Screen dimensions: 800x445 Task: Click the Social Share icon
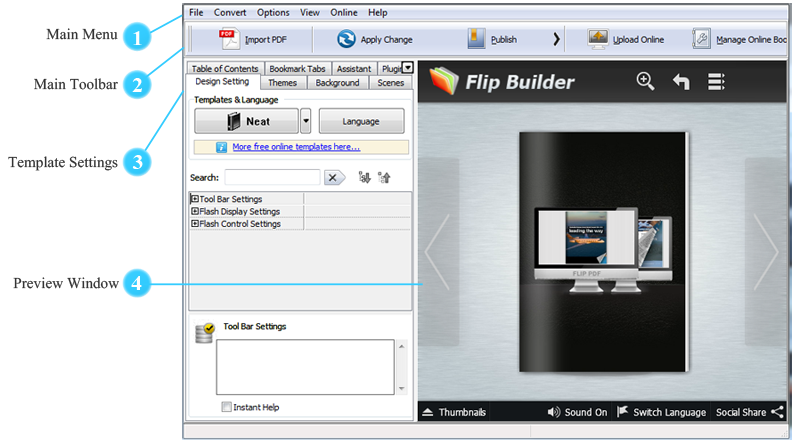tap(777, 412)
